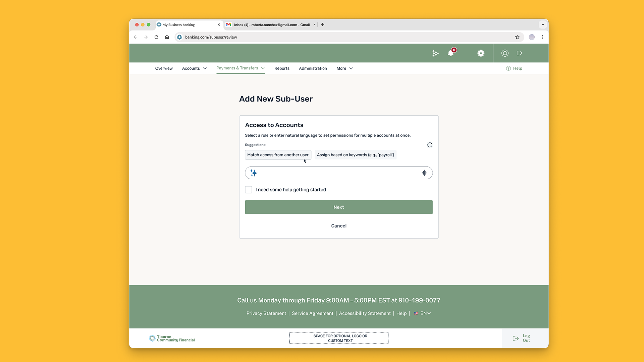Refresh the suggestions list
This screenshot has width=644, height=362.
pyautogui.click(x=430, y=145)
